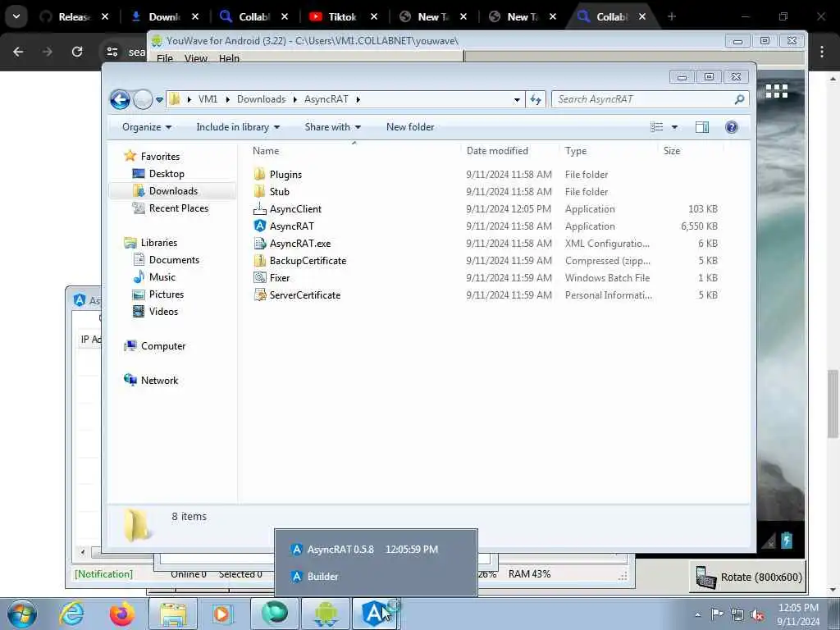Image resolution: width=840 pixels, height=630 pixels.
Task: Switch to Downloads browser tab
Action: coord(163,16)
